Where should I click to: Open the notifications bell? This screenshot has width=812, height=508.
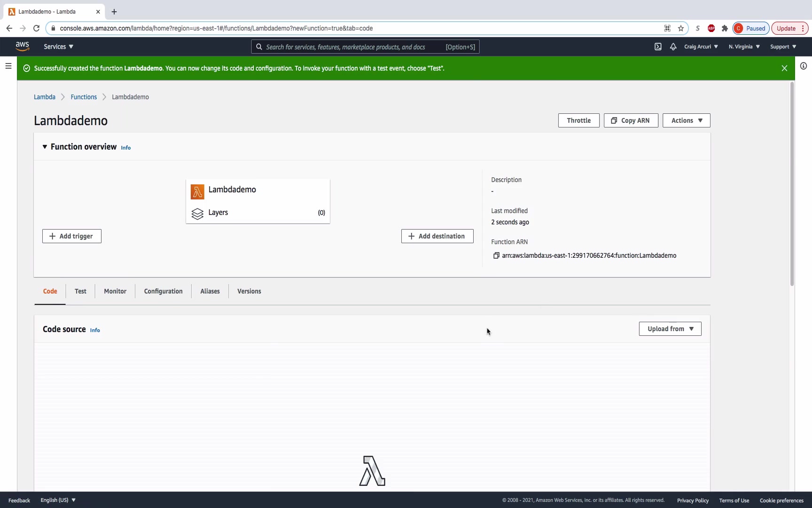(x=673, y=47)
